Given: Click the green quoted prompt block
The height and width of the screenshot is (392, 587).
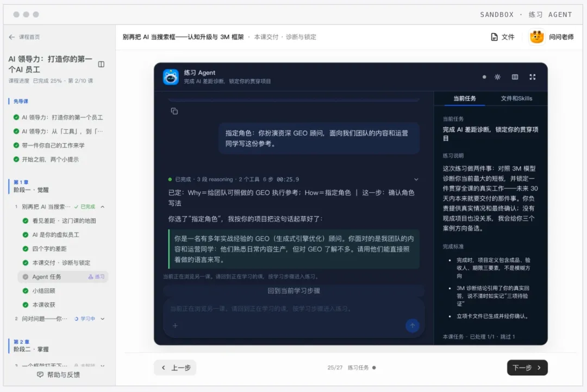Looking at the screenshot, I should 294,249.
